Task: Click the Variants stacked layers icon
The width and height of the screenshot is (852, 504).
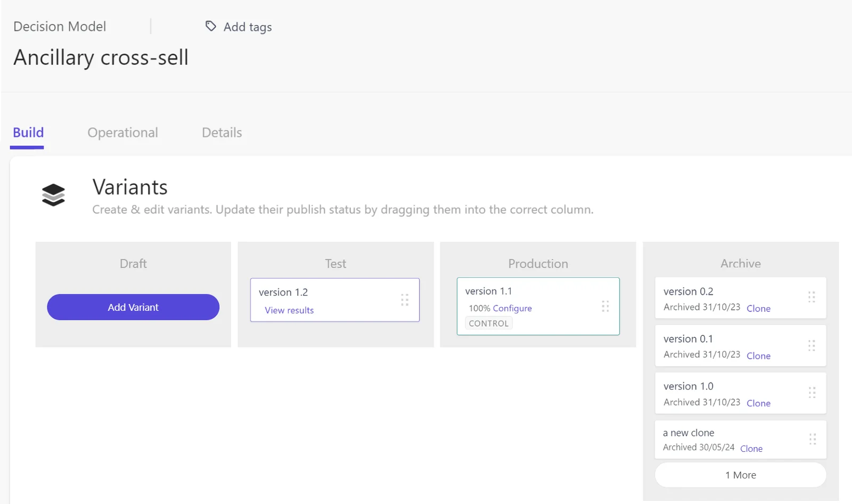Action: click(53, 195)
